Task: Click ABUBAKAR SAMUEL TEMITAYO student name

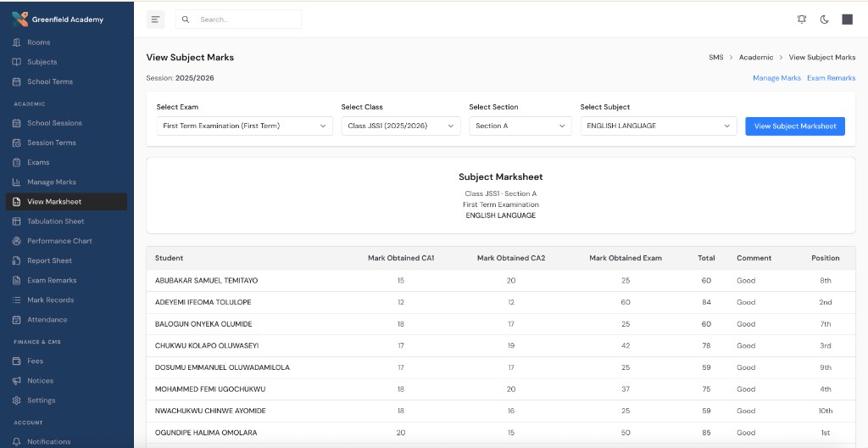Action: tap(207, 281)
